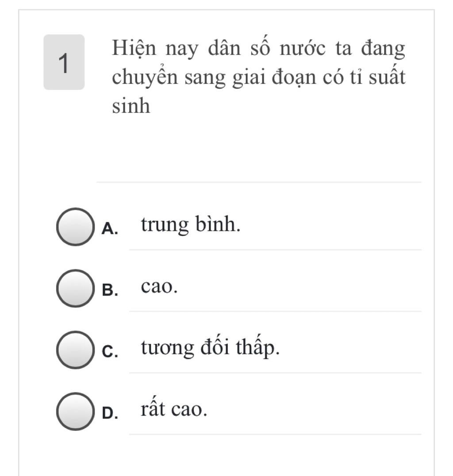Select the radio button for option B
This screenshot has height=476, width=453.
[x=75, y=288]
